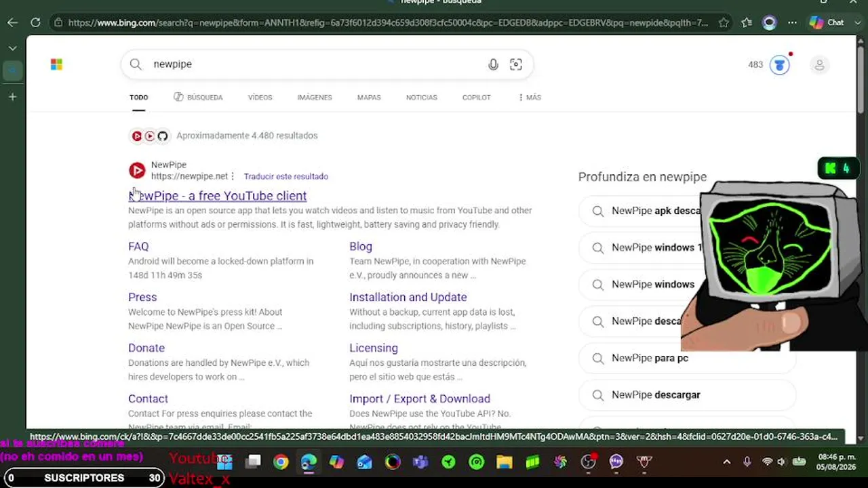Open the Copilot Chat button
Image resolution: width=868 pixels, height=488 pixels.
pyautogui.click(x=827, y=22)
